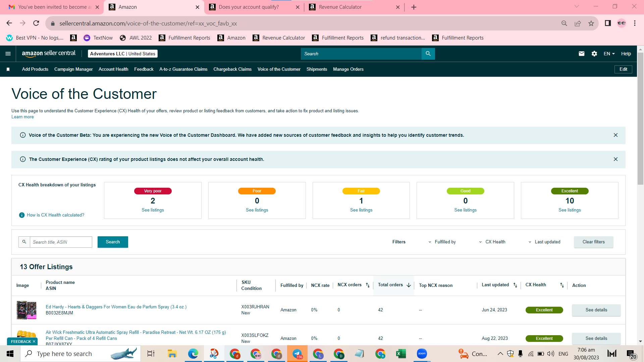Click the Seller Central search field
Screen dimensions: 644x362
pyautogui.click(x=361, y=54)
